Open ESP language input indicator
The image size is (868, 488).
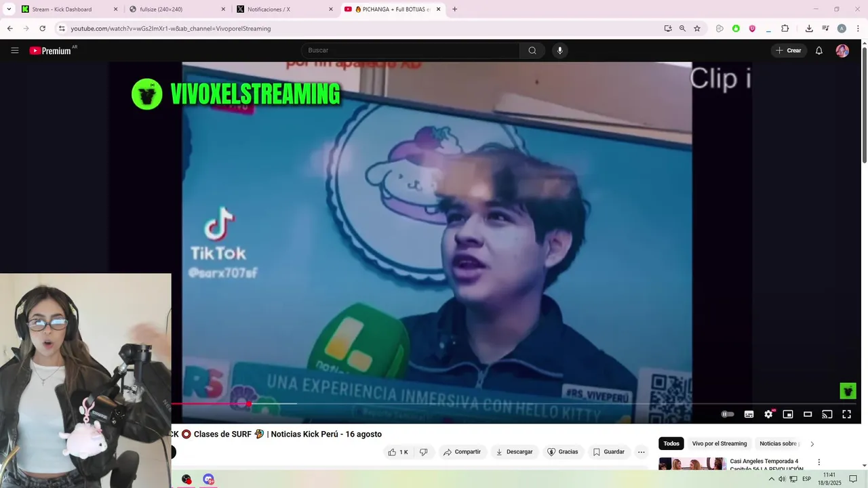[x=807, y=479]
